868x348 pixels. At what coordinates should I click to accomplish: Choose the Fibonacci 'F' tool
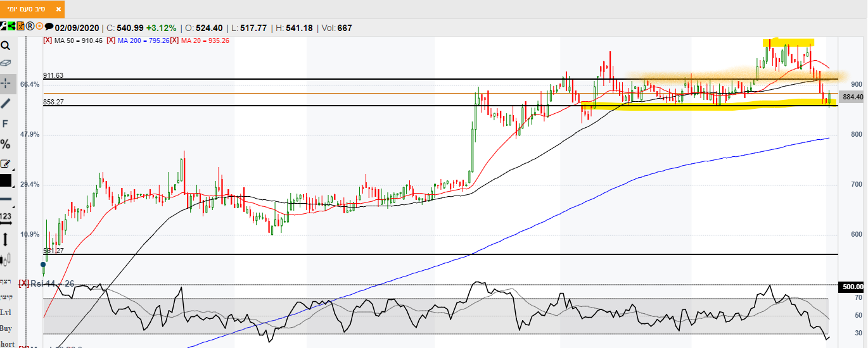[x=5, y=123]
